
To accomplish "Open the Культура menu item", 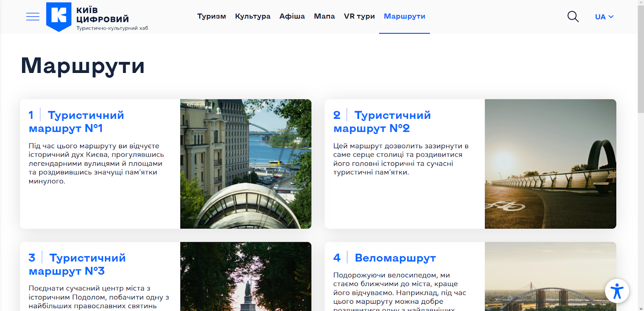I will click(253, 17).
